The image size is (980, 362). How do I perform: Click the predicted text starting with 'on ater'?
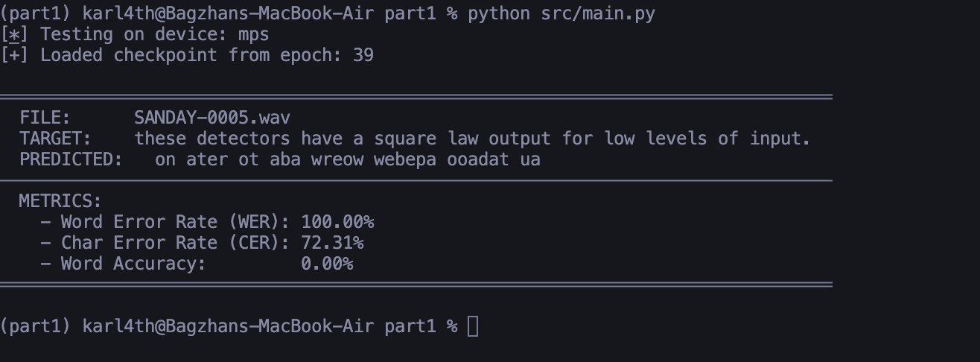(348, 159)
